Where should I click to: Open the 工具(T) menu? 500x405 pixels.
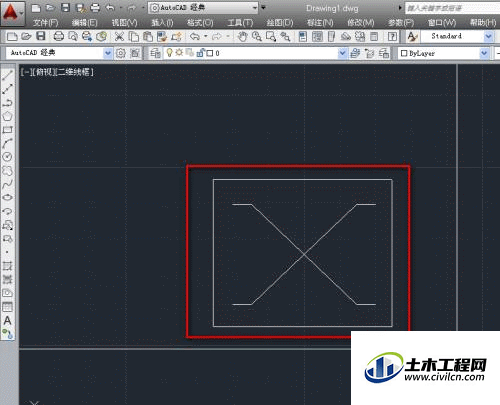pos(240,23)
